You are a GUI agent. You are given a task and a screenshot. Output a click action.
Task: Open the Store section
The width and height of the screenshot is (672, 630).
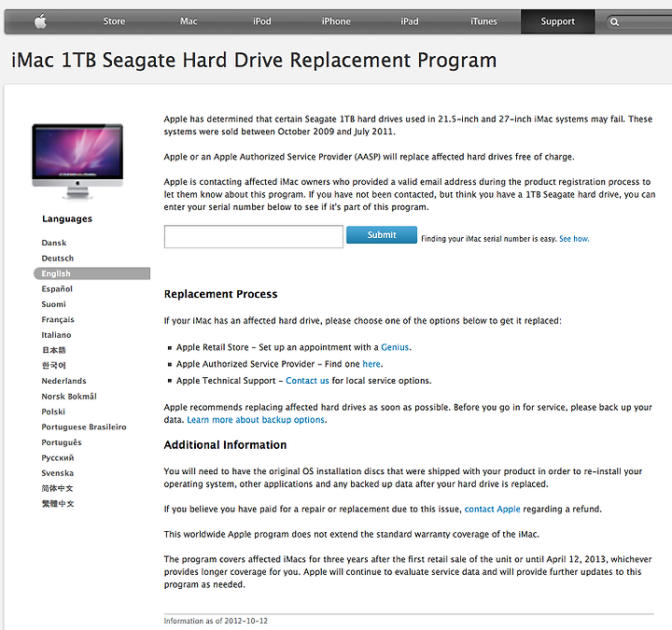coord(114,21)
